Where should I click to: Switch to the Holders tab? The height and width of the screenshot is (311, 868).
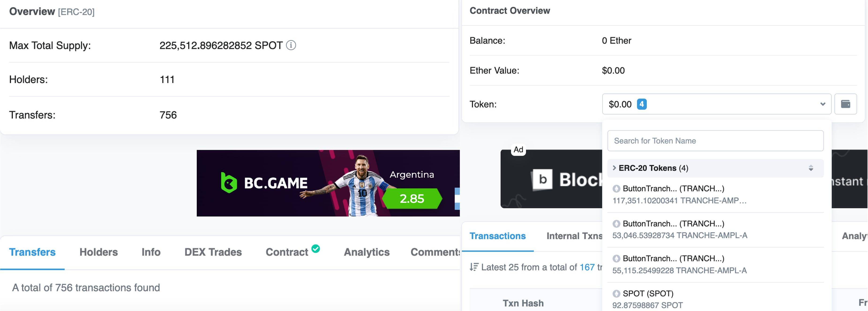click(98, 252)
